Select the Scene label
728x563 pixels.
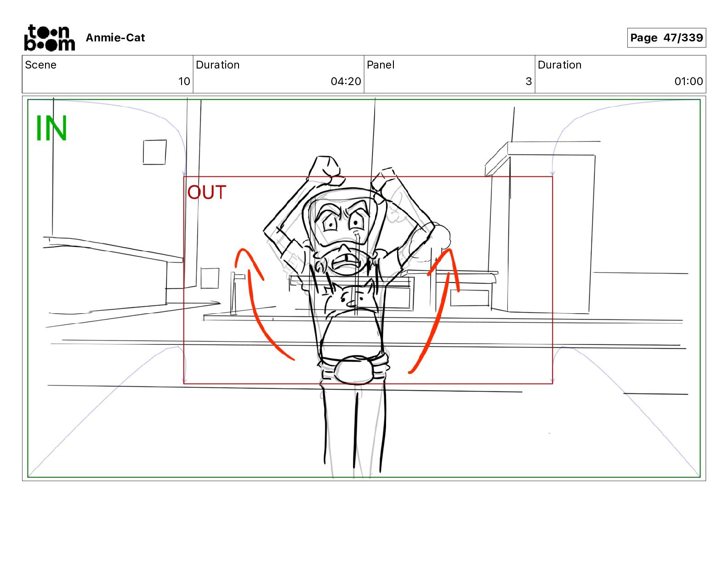[41, 65]
